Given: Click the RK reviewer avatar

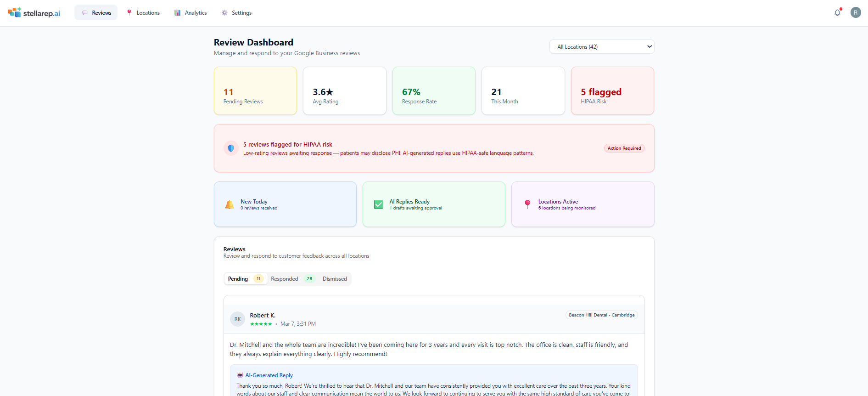Looking at the screenshot, I should (237, 319).
